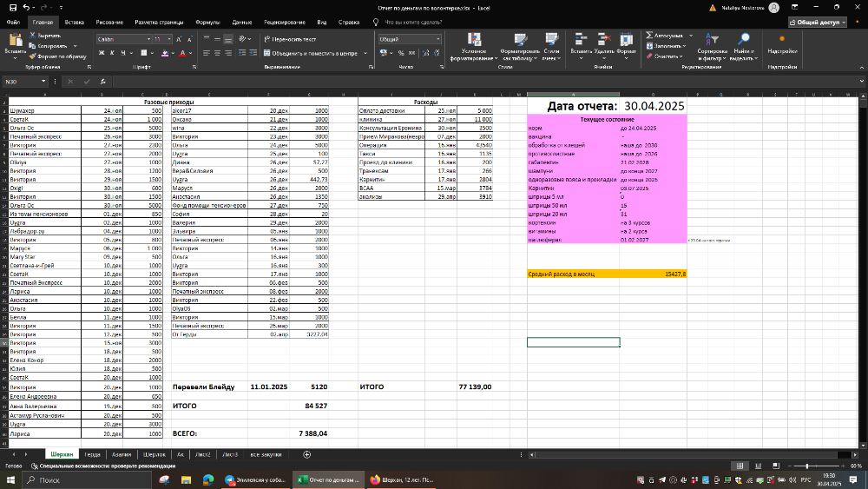
Task: Open the Sort and Filter tool
Action: 712,39
